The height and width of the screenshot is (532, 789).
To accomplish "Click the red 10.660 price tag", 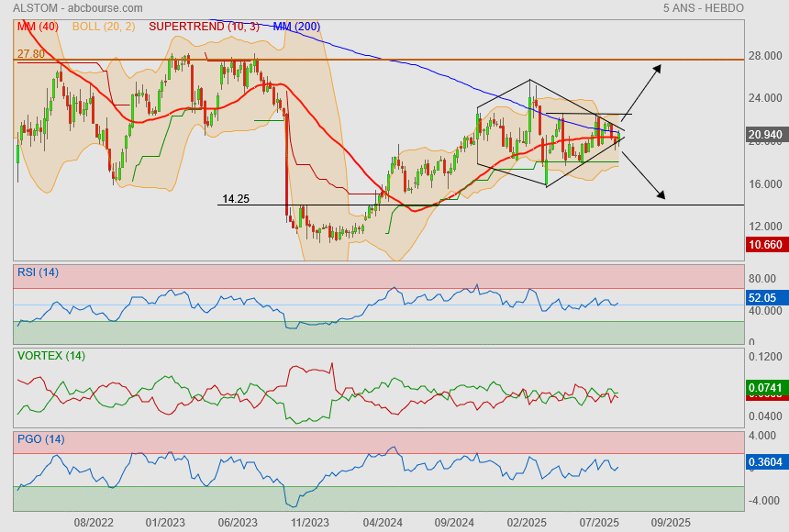I will coord(765,246).
